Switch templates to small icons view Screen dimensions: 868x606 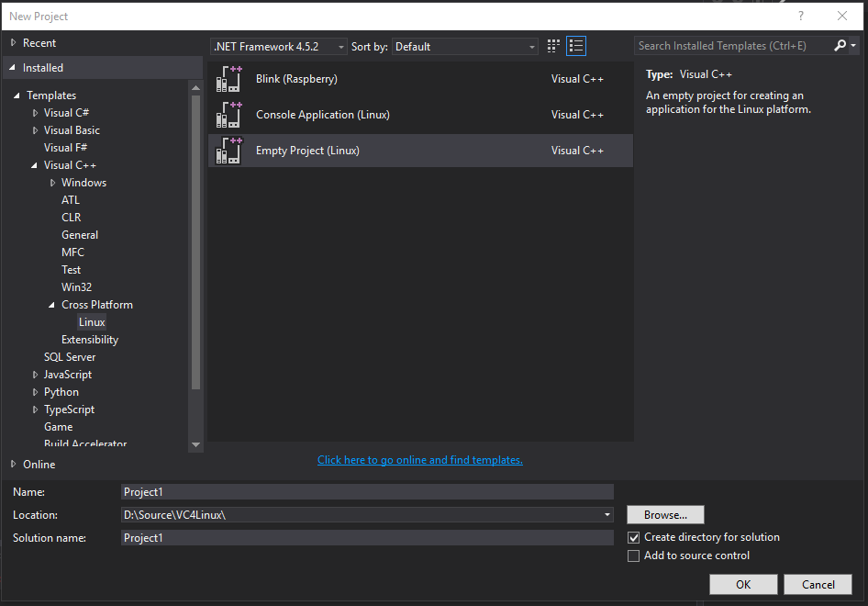(x=552, y=45)
